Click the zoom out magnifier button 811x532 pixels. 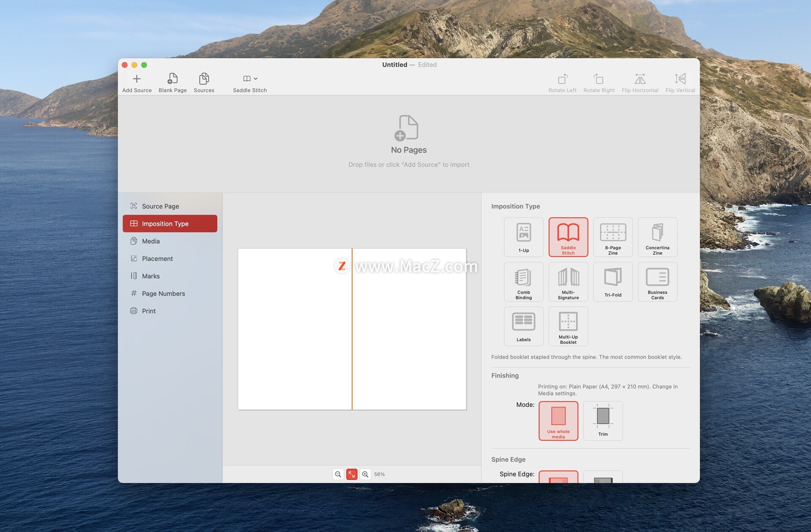[338, 474]
